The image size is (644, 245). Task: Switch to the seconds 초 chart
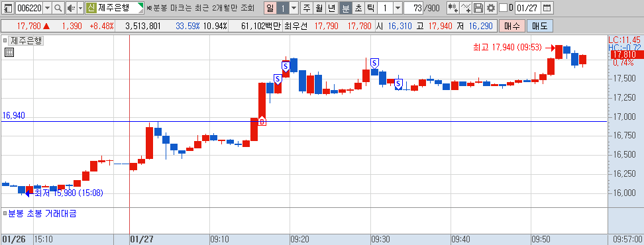click(x=358, y=7)
